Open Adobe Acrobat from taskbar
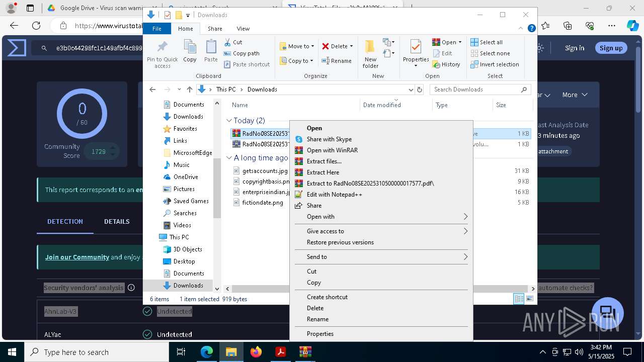The width and height of the screenshot is (644, 362). coord(280,352)
